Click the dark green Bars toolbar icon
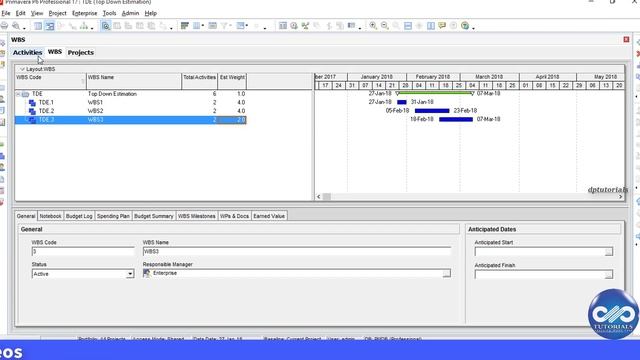The image size is (640, 360). tap(185, 26)
